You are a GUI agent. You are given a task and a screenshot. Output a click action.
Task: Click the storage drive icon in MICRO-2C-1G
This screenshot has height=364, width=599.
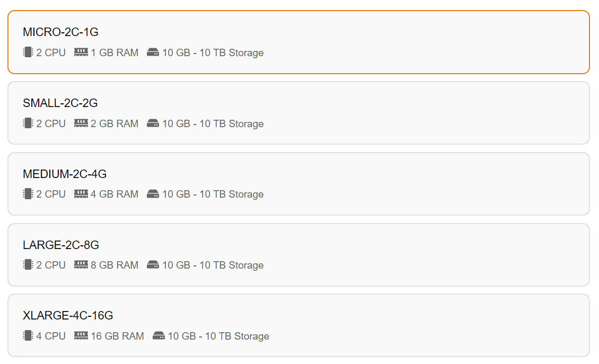pos(153,52)
